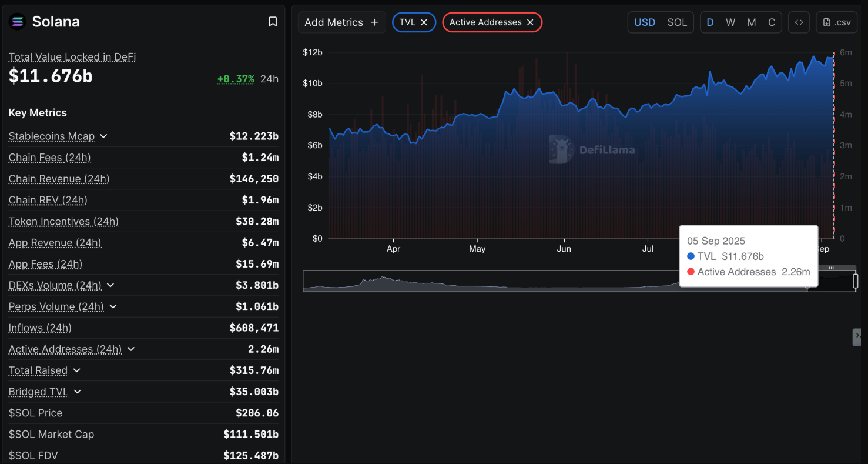Click the bookmark icon next to Solana
The width and height of the screenshot is (868, 464).
click(273, 22)
